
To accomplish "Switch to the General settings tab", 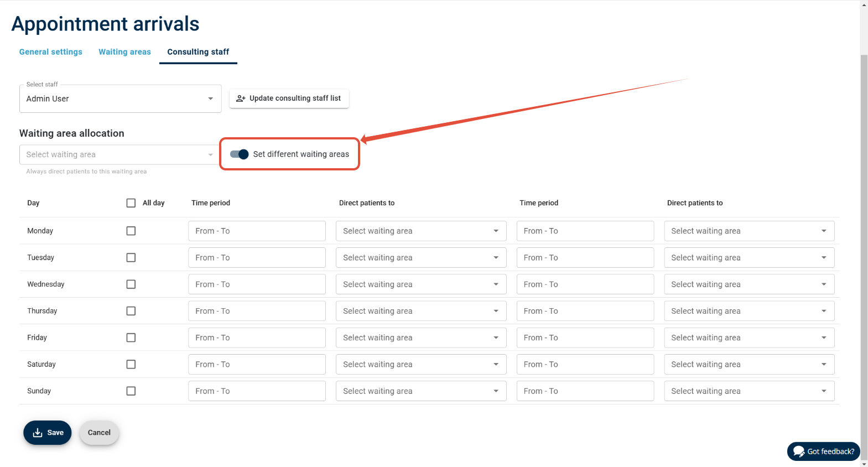I will pos(51,52).
